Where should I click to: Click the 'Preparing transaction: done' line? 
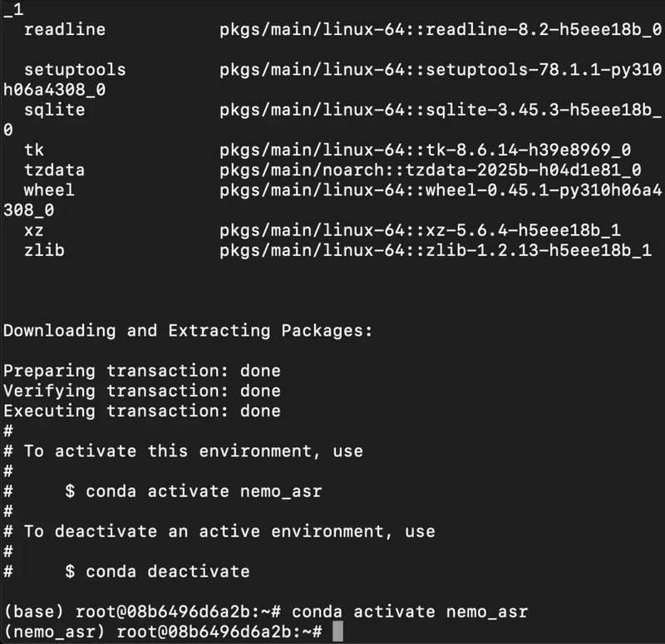tap(142, 371)
